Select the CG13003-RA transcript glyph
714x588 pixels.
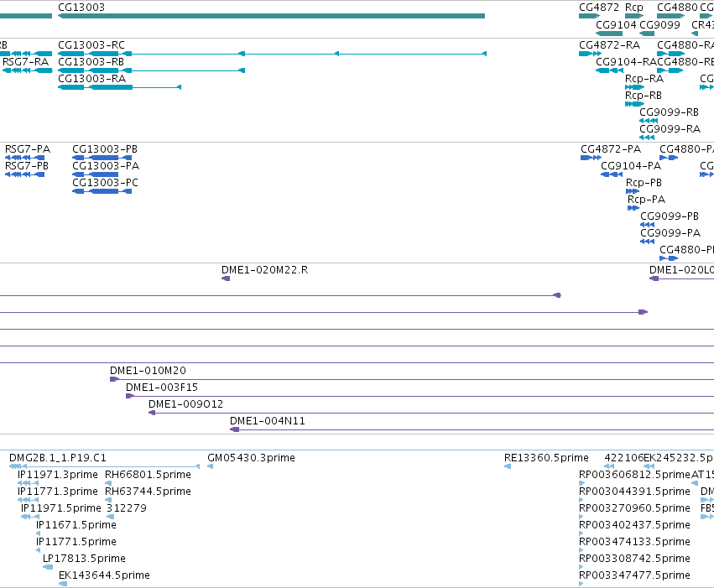click(x=119, y=87)
